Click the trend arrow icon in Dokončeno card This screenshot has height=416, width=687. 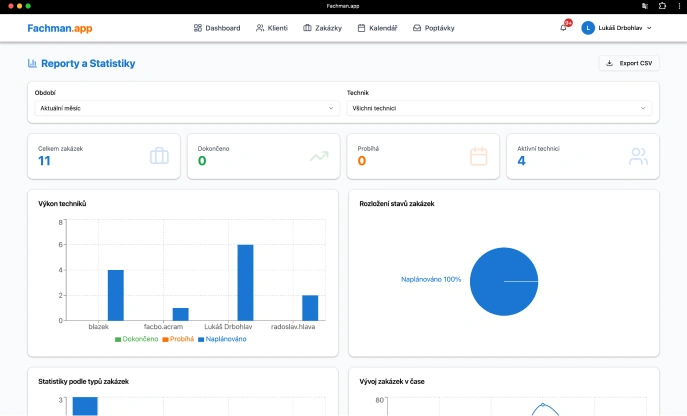point(319,156)
